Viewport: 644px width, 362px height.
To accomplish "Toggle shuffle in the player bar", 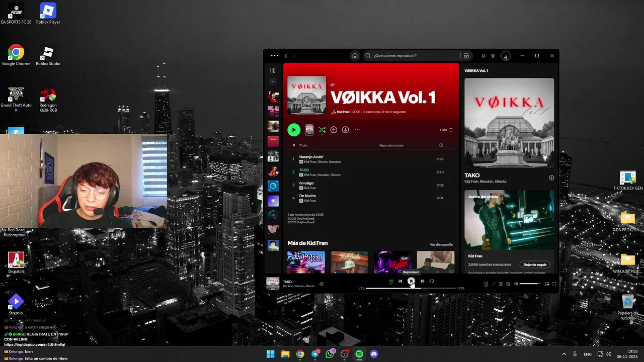I will [391, 281].
